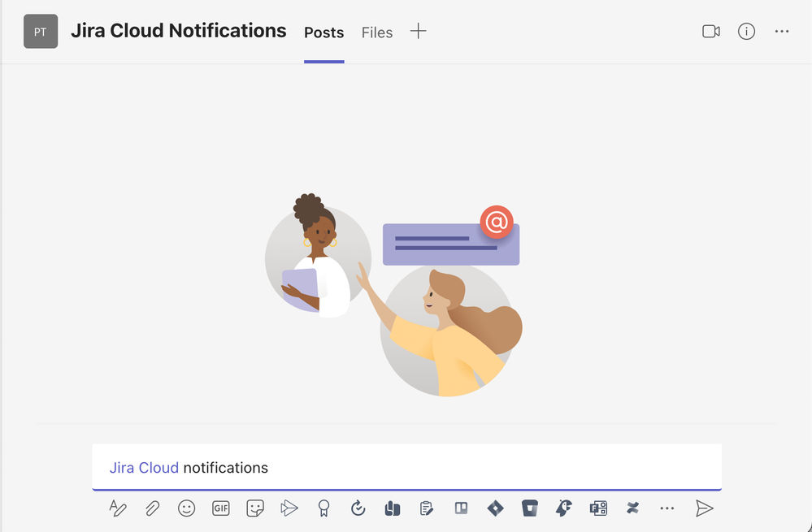Switch to the Files tab

[x=376, y=32]
